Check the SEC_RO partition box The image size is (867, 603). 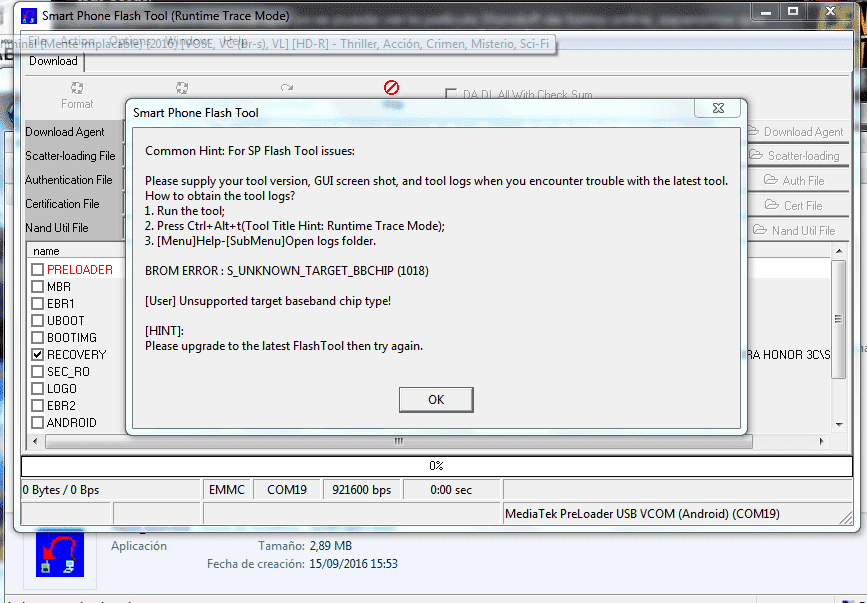point(38,372)
